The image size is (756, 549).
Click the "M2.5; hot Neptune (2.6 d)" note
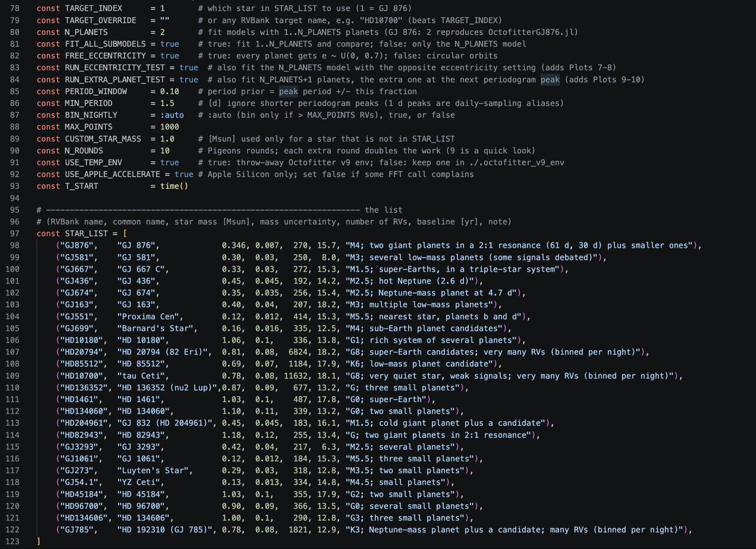pos(412,280)
